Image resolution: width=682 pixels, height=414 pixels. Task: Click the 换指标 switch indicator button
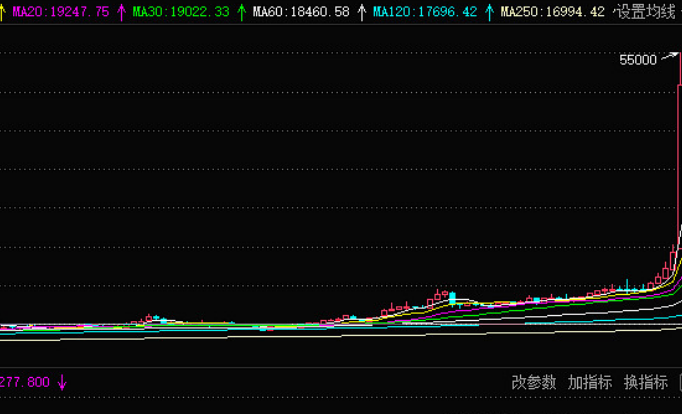646,382
